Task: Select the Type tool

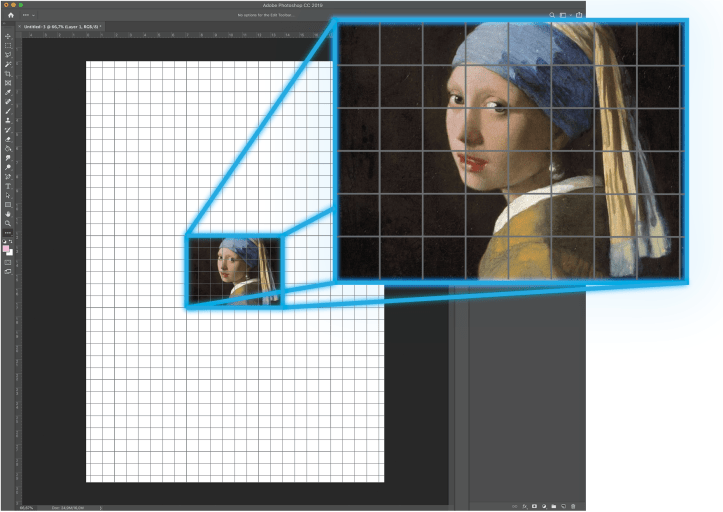Action: [x=9, y=186]
